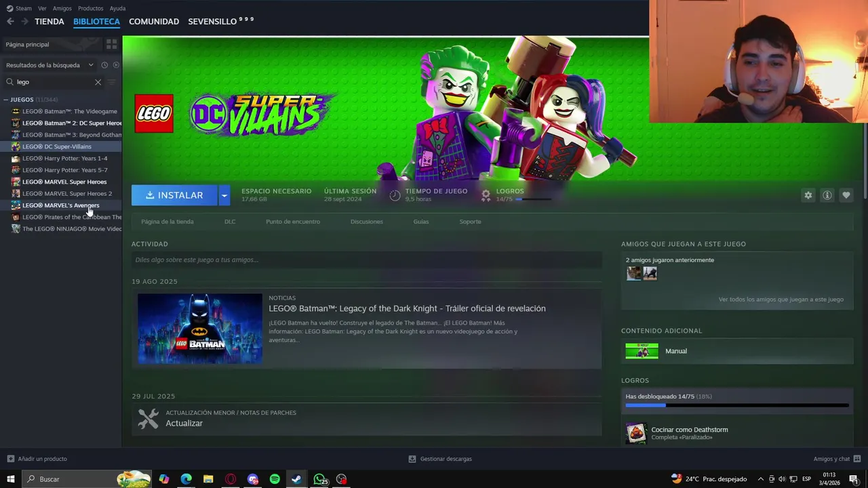This screenshot has width=868, height=488.
Task: Switch library to grid view icon
Action: tap(112, 44)
